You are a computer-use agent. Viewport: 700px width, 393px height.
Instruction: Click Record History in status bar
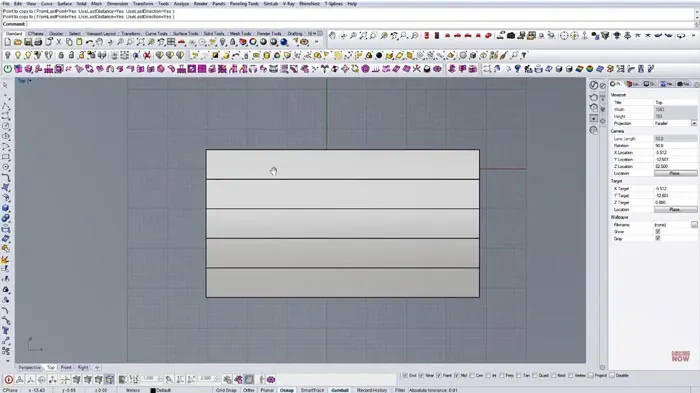pos(372,390)
